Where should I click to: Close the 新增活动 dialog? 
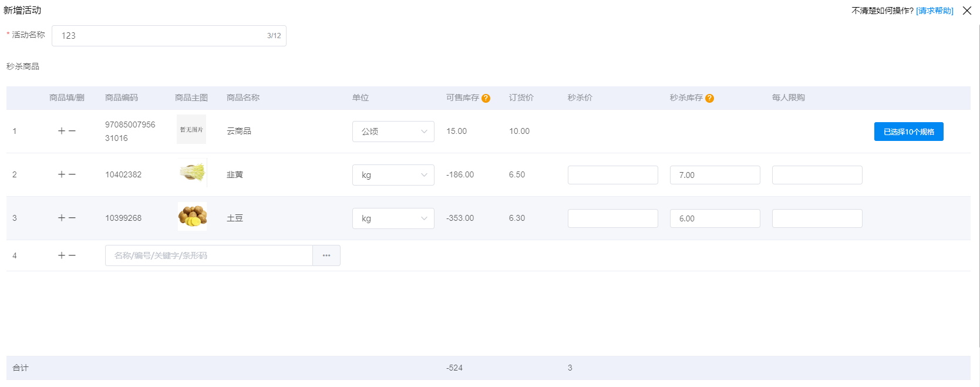point(967,11)
